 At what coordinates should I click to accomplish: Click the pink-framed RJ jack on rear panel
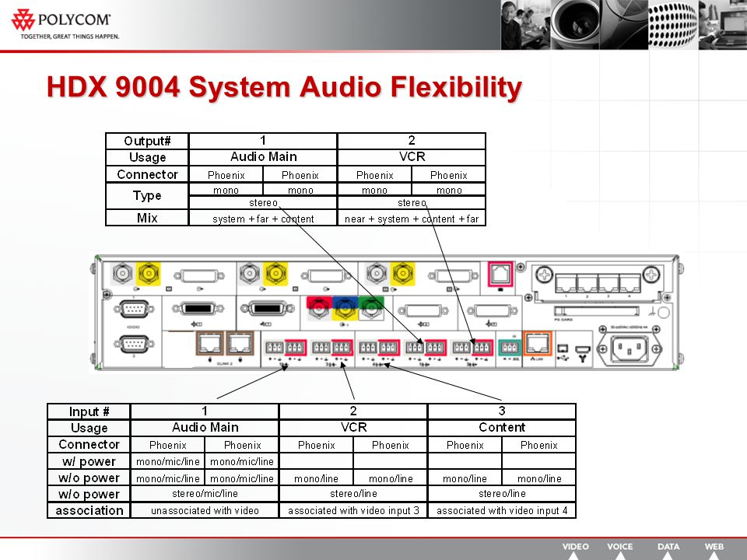click(500, 274)
